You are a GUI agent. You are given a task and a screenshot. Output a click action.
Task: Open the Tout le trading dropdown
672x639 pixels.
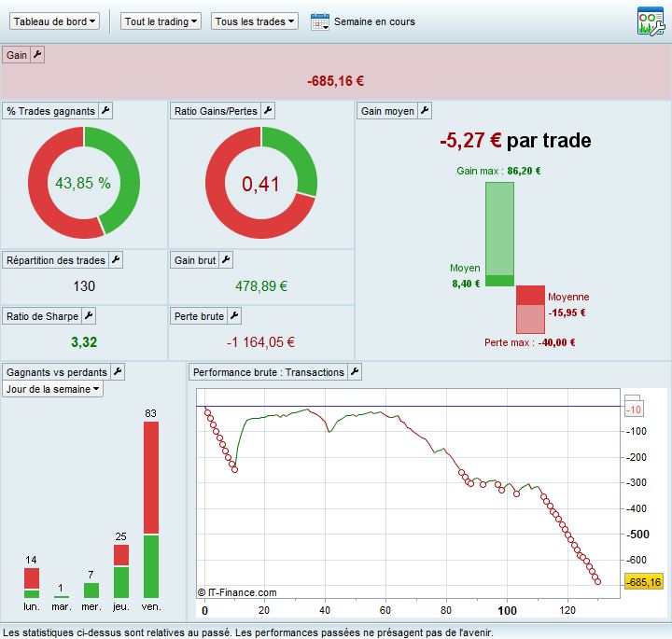161,21
